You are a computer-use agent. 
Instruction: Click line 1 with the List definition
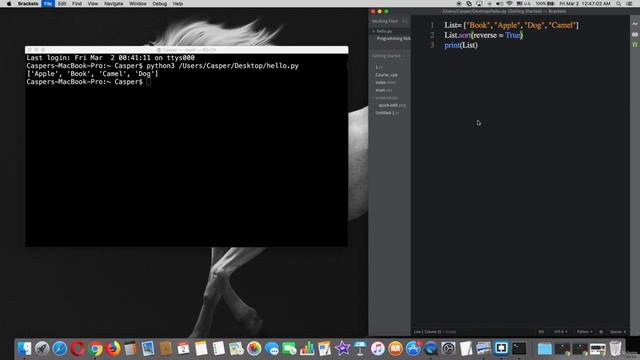pos(511,25)
